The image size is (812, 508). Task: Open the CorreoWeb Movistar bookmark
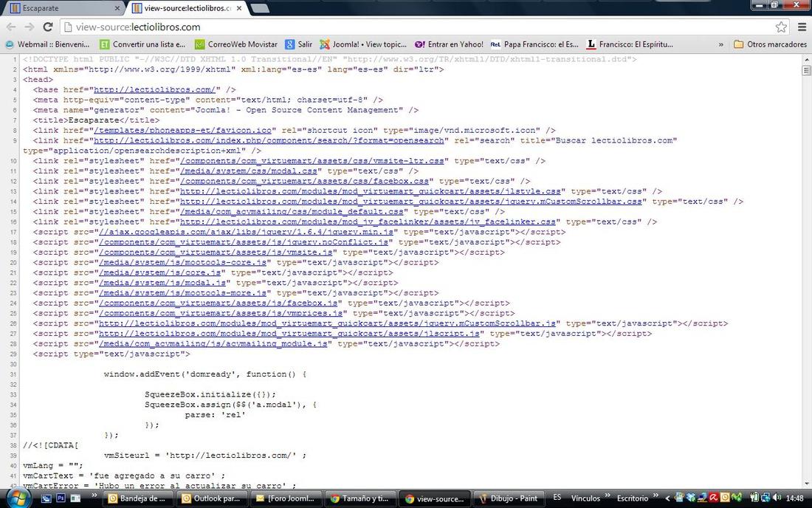pos(236,44)
